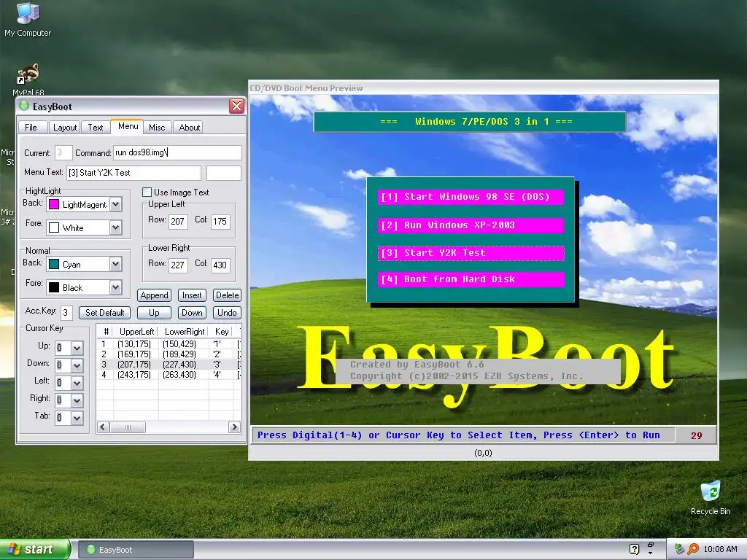Expand the HighLight Fore color dropdown
Viewport: 747px width, 560px height.
pyautogui.click(x=116, y=227)
